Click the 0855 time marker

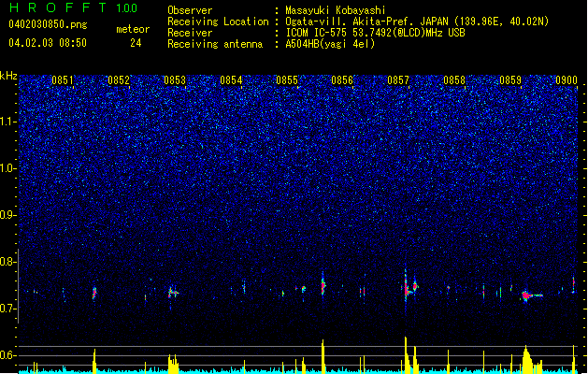point(287,80)
